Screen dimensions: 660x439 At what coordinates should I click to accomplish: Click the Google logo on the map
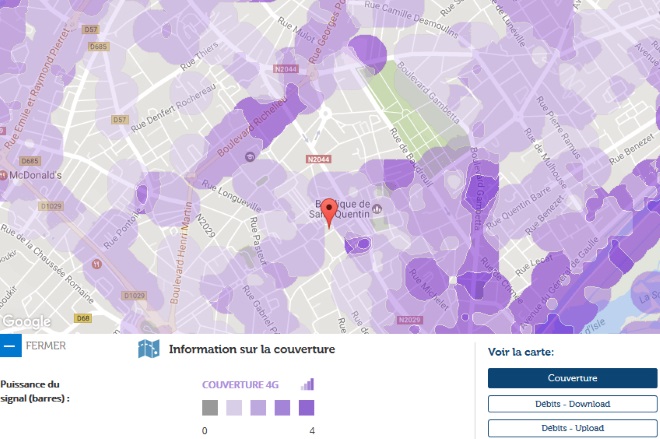pos(26,321)
